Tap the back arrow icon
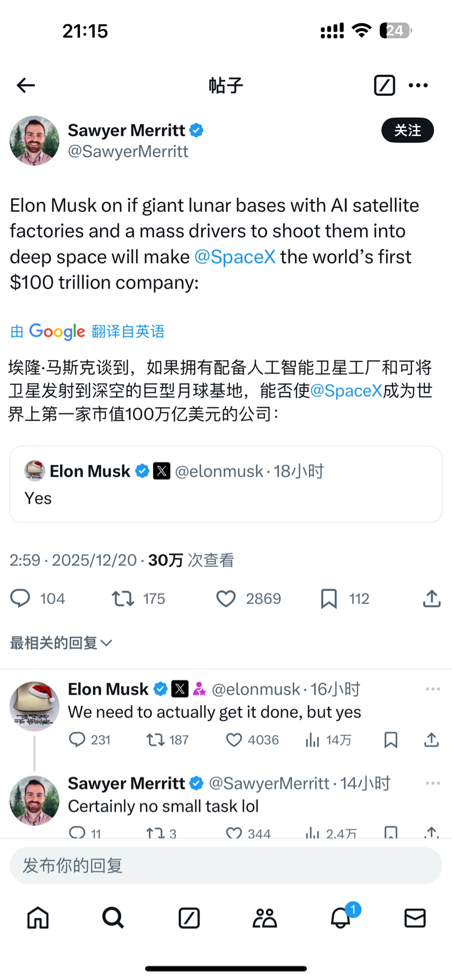Image resolution: width=452 pixels, height=980 pixels. (26, 85)
